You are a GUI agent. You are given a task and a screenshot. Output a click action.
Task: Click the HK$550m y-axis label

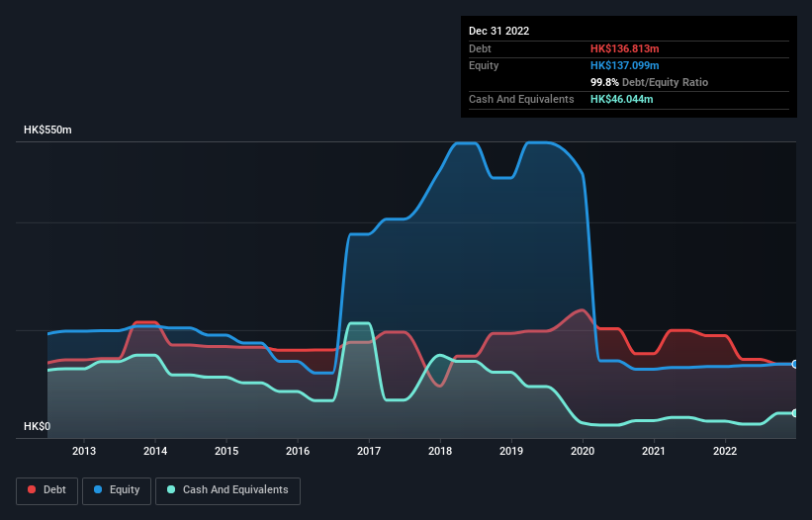pos(47,130)
